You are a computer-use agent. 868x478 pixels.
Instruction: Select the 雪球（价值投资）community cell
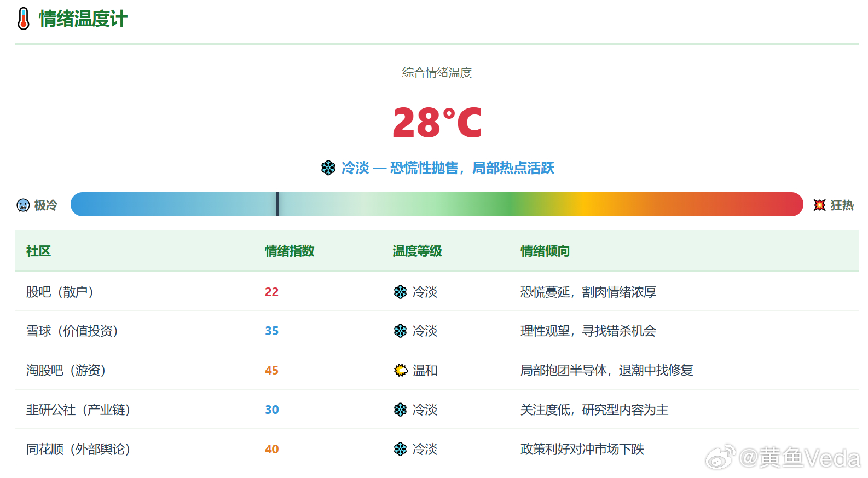coord(73,331)
